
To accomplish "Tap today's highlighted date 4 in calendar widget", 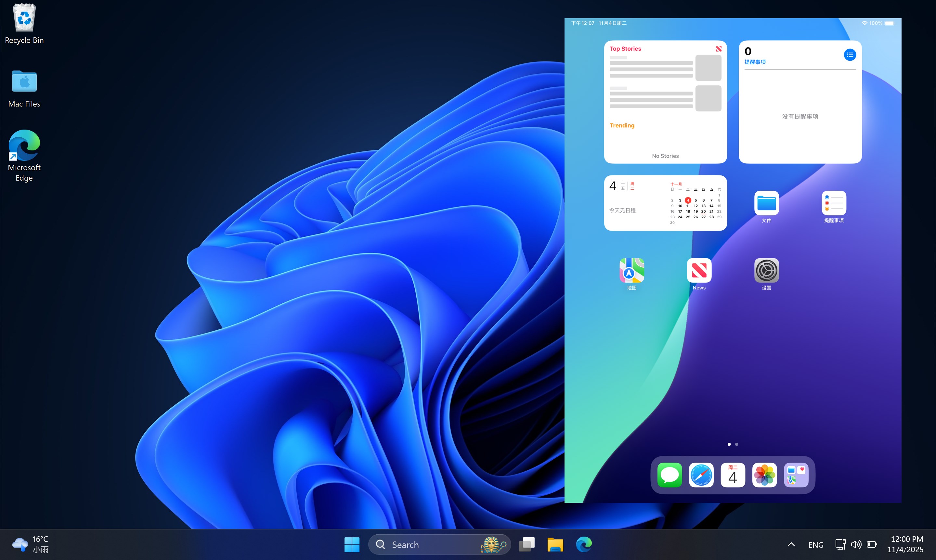I will pos(688,200).
